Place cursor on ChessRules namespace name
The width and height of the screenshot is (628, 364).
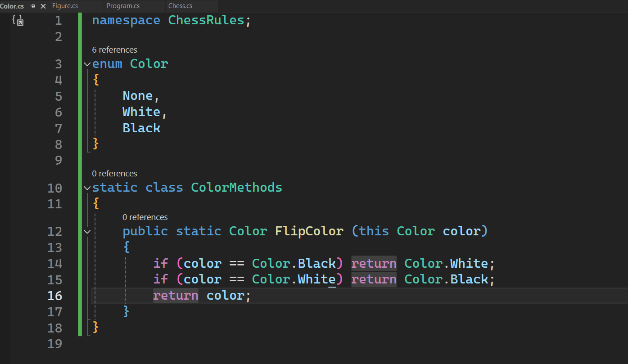point(206,20)
